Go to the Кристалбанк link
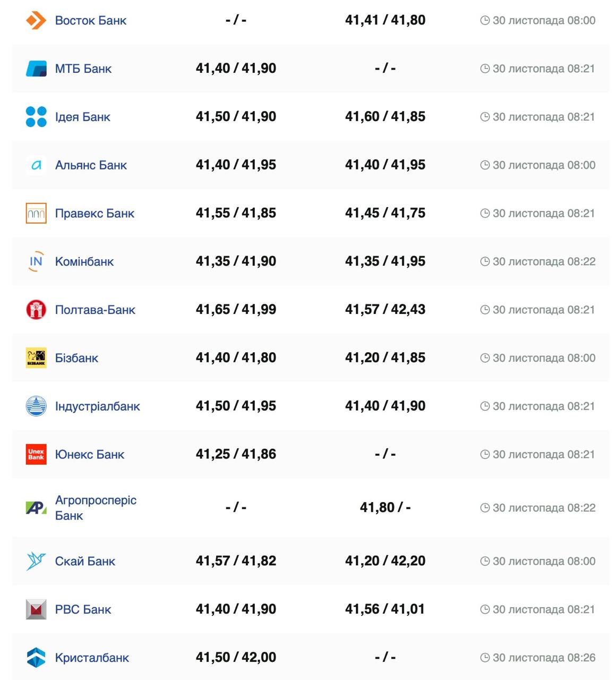616x680 pixels. [x=92, y=658]
